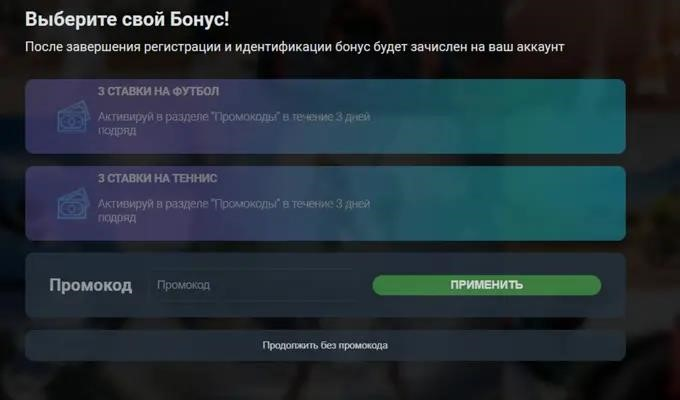The width and height of the screenshot is (680, 400).
Task: Continue via «Продолжить без промокода»
Action: pyautogui.click(x=325, y=345)
